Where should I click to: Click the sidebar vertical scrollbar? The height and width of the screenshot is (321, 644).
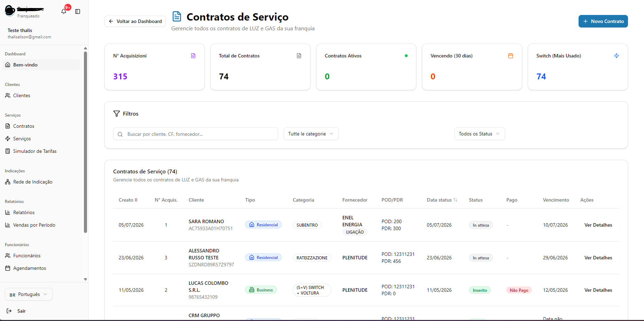85,142
